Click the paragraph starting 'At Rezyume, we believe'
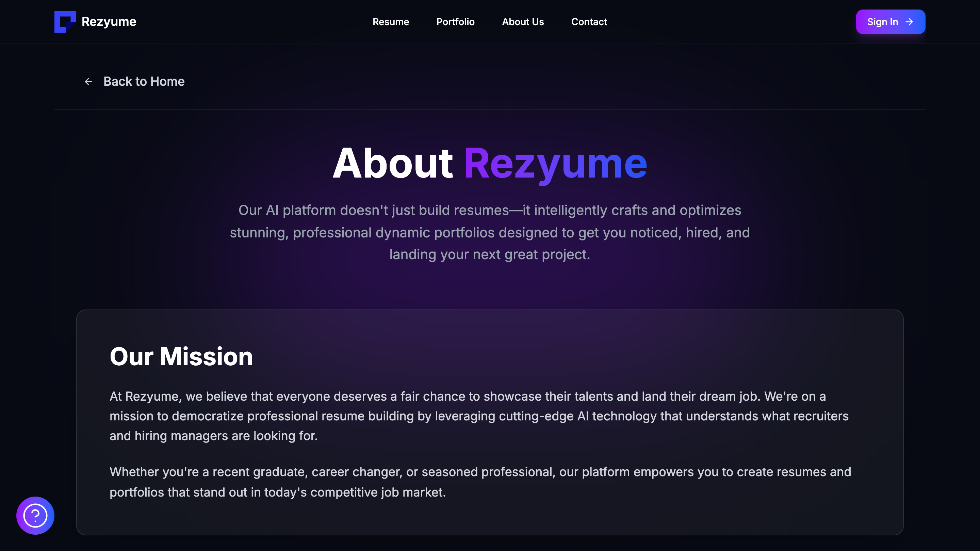Screen dimensions: 980x551 point(480,416)
